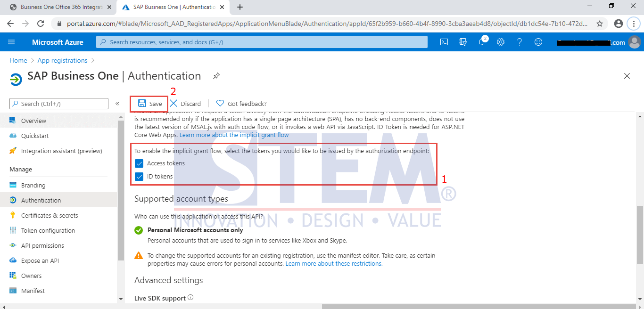644x309 pixels.
Task: Open the feedback smiley icon
Action: [x=538, y=42]
